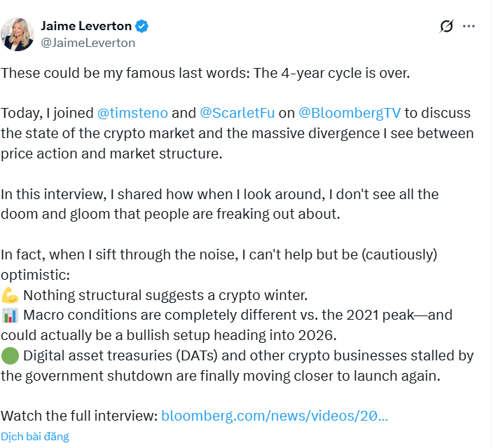
Task: Open the bloomberg.com video link
Action: [x=274, y=416]
